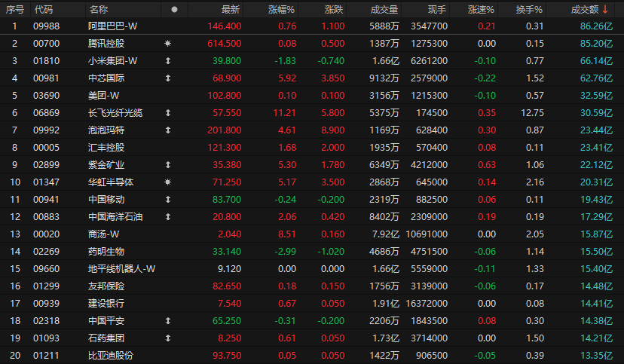Click the marker icon in 华虹半导体 row

(x=167, y=182)
